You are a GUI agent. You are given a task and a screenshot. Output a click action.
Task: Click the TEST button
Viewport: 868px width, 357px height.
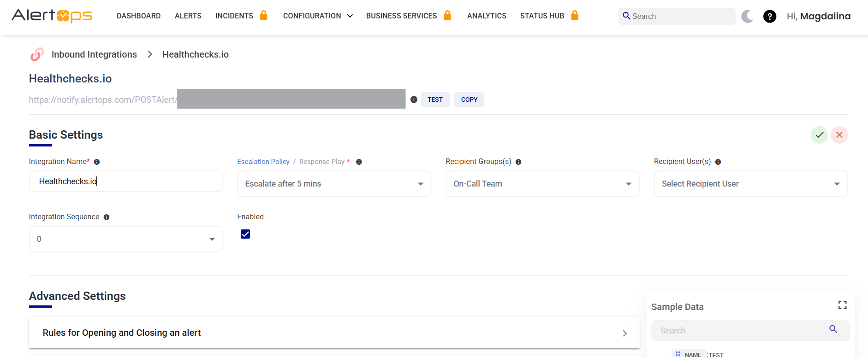pyautogui.click(x=435, y=99)
